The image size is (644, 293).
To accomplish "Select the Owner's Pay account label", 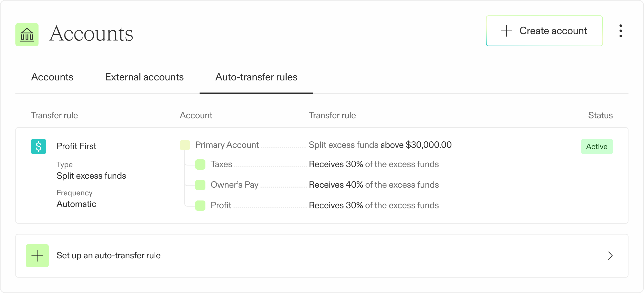I will 234,185.
